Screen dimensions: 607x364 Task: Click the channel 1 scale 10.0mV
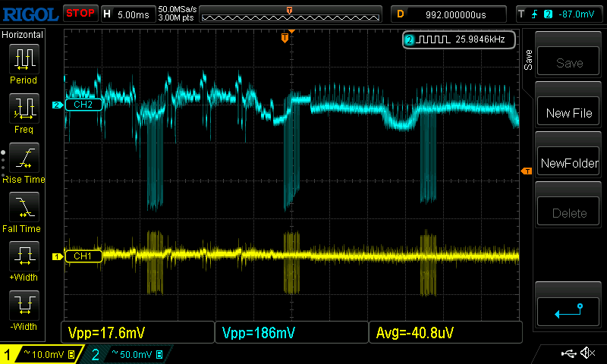pos(49,354)
